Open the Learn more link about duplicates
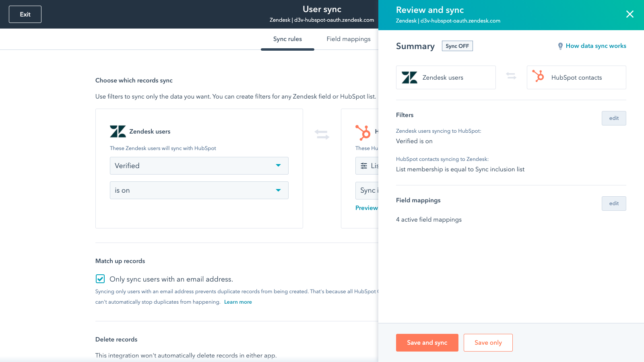Viewport: 644px width, 362px height. 238,302
